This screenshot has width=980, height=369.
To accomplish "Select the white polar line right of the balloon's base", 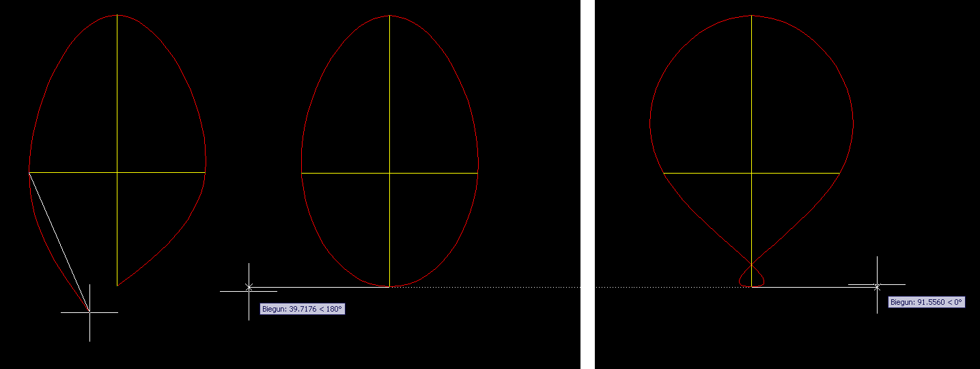I will click(813, 287).
